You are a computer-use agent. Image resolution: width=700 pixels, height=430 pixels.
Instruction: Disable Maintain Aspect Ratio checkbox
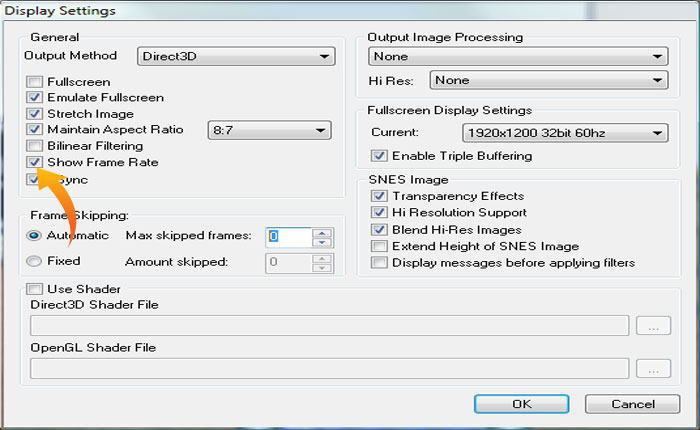[35, 130]
